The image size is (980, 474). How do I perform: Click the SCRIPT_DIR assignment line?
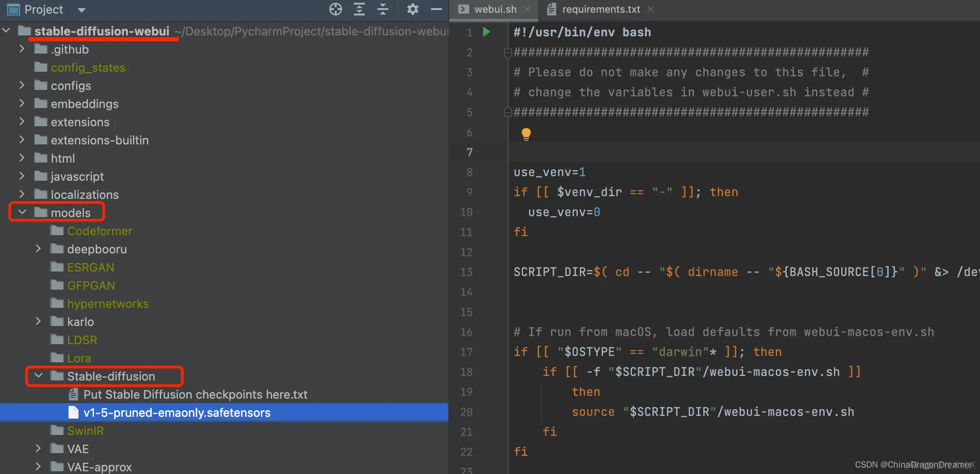(746, 272)
